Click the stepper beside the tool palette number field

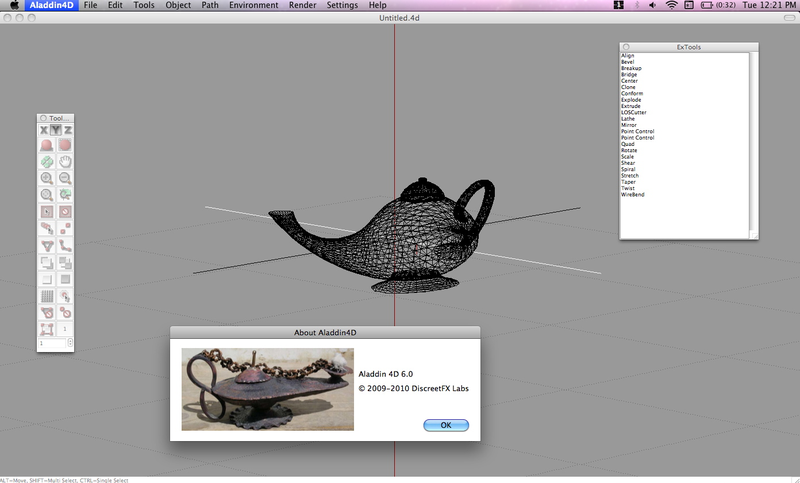(x=70, y=343)
